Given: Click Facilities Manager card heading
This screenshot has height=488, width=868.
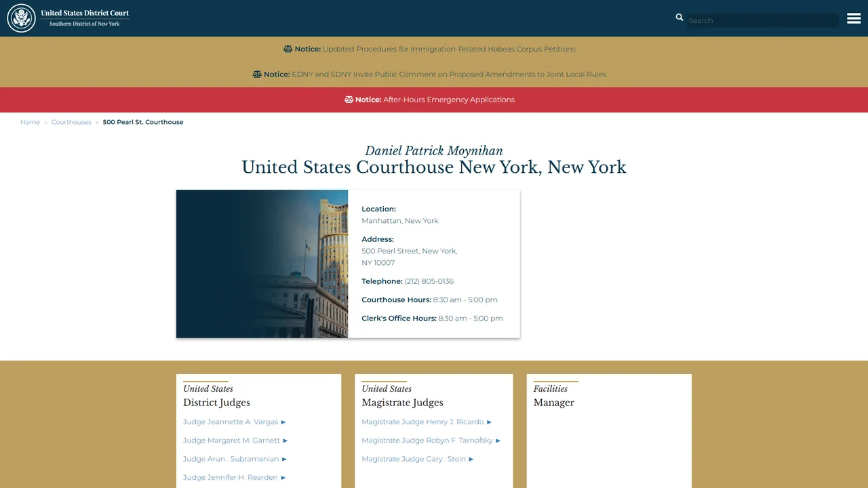Looking at the screenshot, I should [553, 396].
